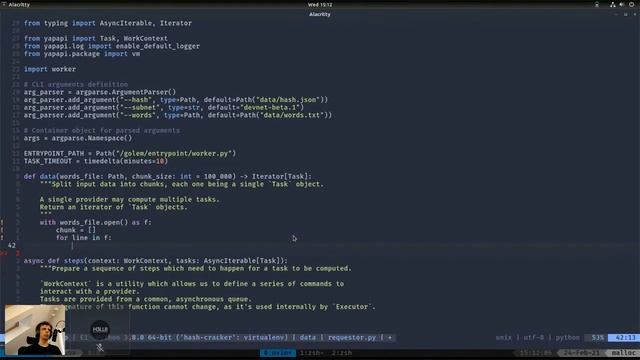This screenshot has width=640, height=360.
Task: Switch to the tmux window '1:zsh'
Action: (312, 353)
